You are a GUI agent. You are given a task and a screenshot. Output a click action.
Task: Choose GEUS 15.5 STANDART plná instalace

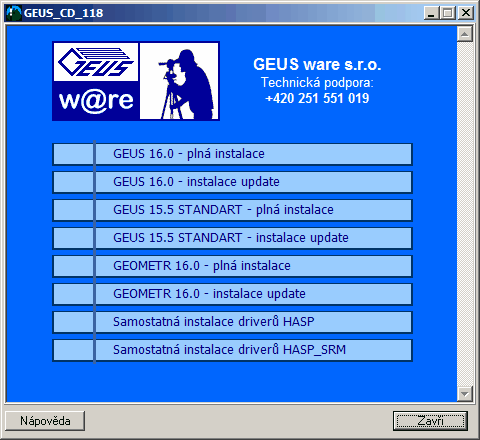(232, 210)
